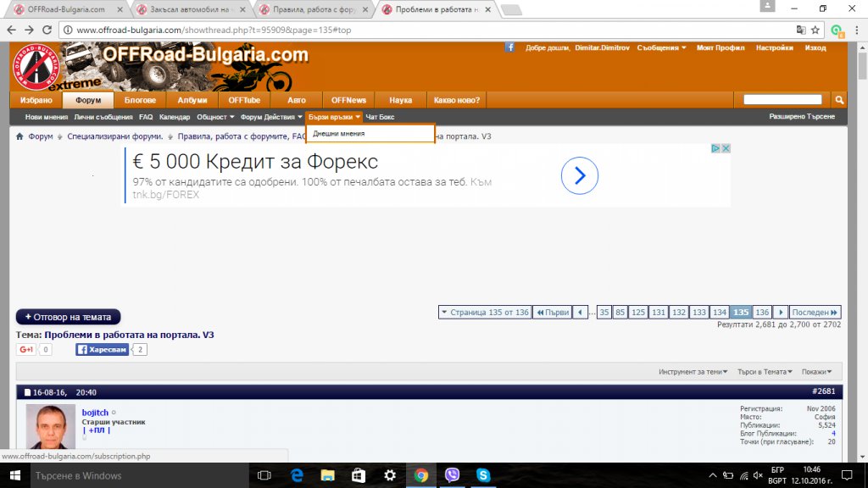
Task: Open the Блогове navigation tab
Action: click(x=140, y=100)
